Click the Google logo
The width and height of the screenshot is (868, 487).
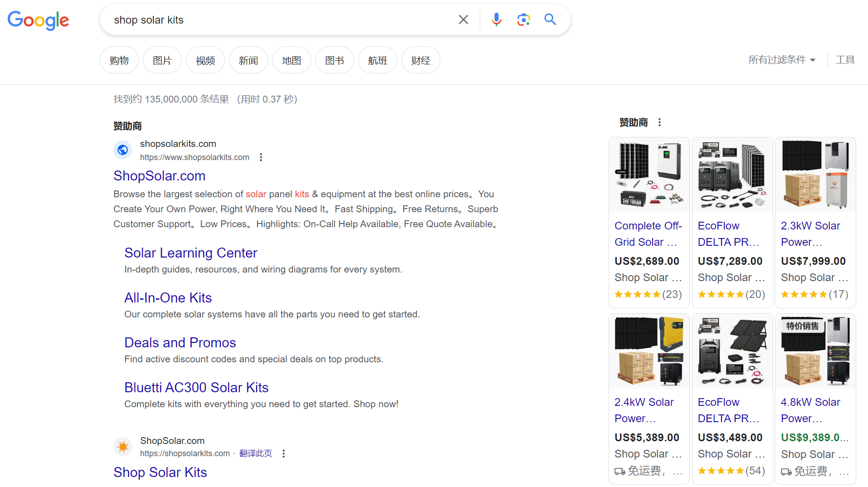(39, 20)
